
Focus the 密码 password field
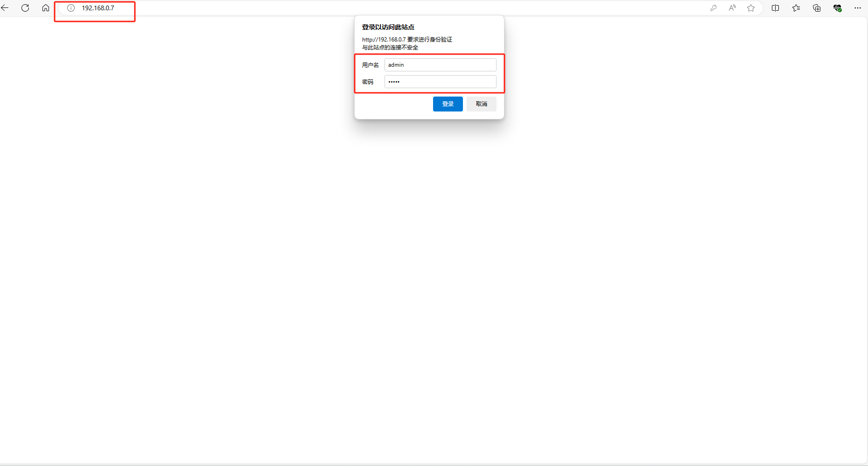tap(441, 82)
